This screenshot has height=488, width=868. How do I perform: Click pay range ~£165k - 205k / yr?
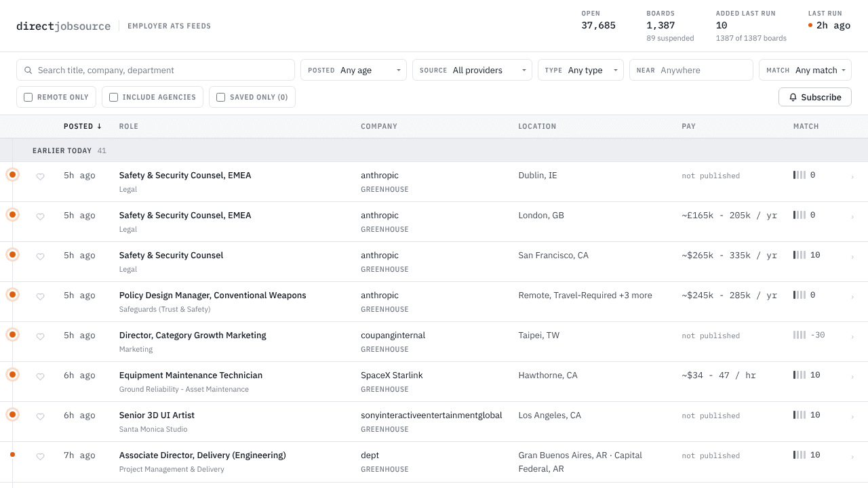[730, 216]
